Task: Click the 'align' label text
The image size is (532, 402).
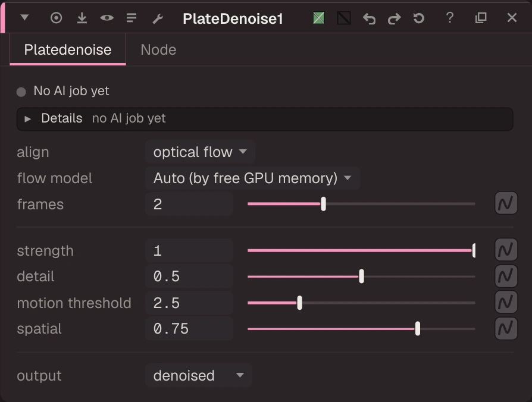Action: point(33,152)
